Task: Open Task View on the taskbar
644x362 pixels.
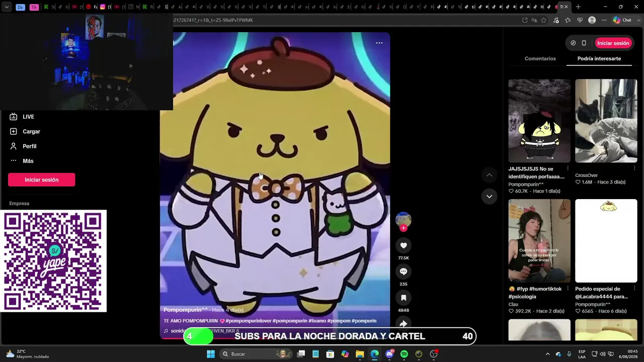Action: pyautogui.click(x=301, y=354)
